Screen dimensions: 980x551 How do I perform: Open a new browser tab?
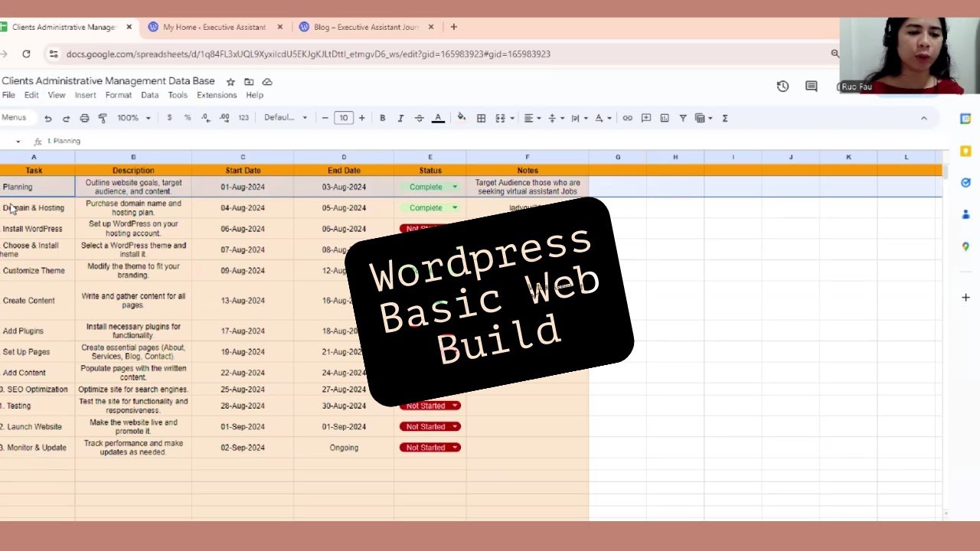(453, 27)
